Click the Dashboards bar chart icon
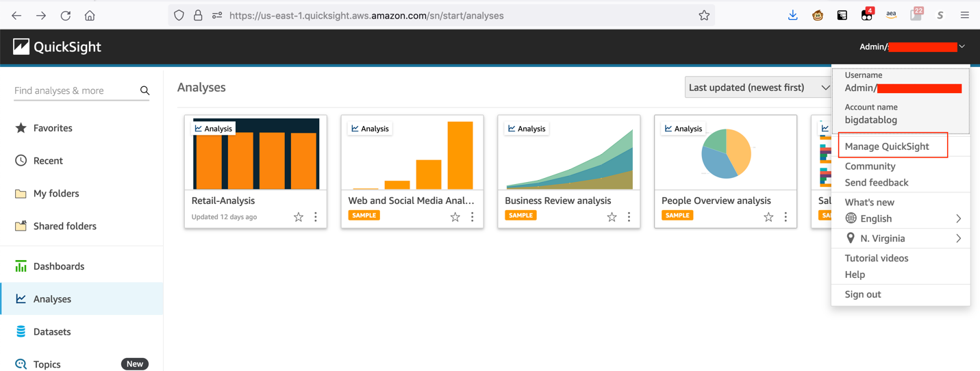 coord(21,266)
